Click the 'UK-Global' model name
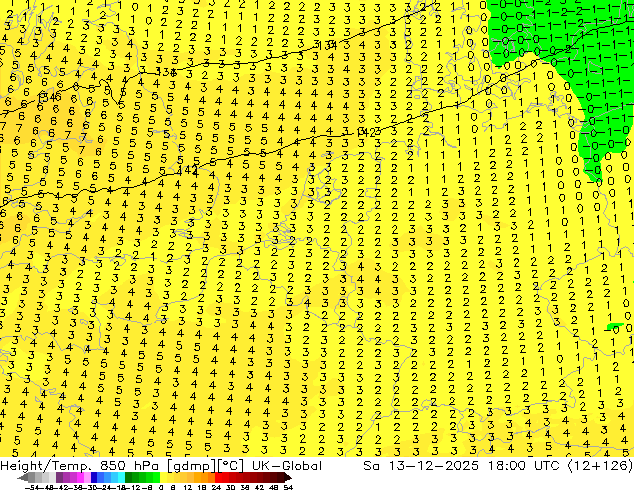Image resolution: width=634 pixels, height=490 pixels. pos(287,466)
